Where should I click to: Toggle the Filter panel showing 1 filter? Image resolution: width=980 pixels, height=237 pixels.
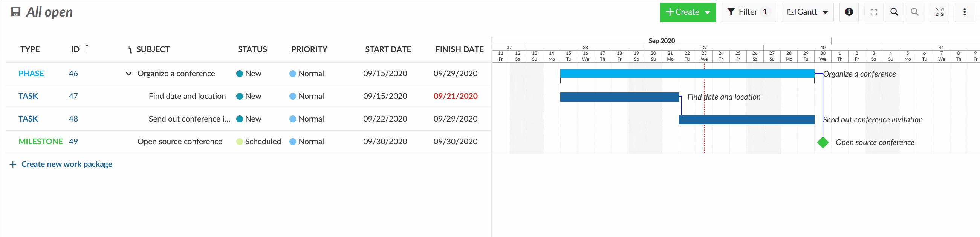coord(748,12)
